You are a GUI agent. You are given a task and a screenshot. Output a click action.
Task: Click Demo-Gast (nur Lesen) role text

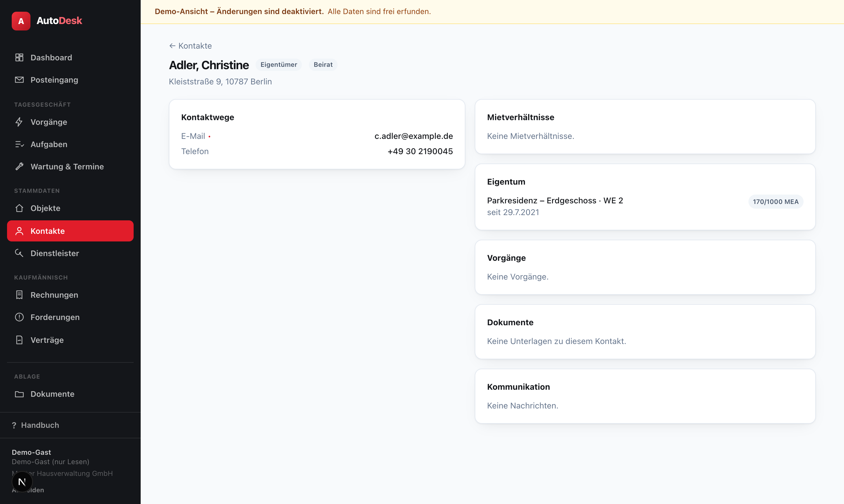[51, 462]
